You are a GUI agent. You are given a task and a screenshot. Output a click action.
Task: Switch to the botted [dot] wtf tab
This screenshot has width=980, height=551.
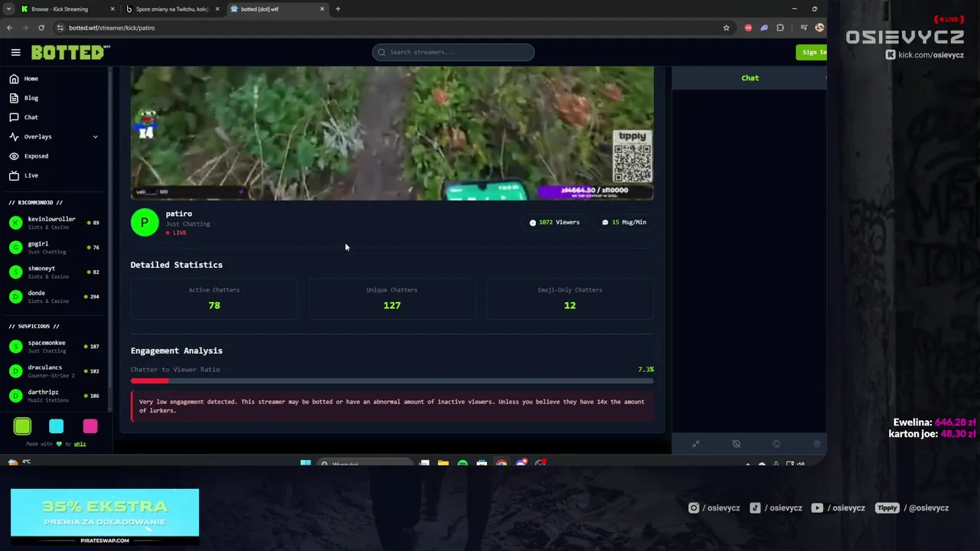[277, 9]
